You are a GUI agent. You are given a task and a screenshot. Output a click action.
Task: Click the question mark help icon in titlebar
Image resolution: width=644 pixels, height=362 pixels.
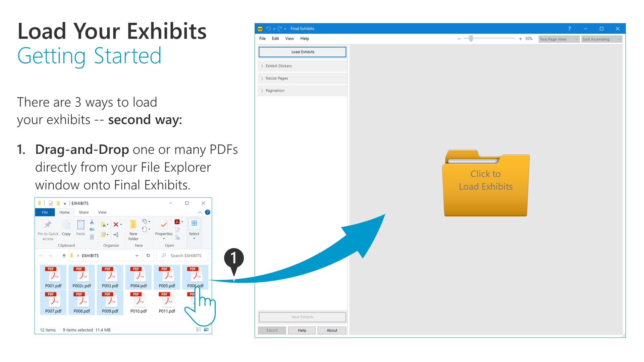pyautogui.click(x=569, y=28)
